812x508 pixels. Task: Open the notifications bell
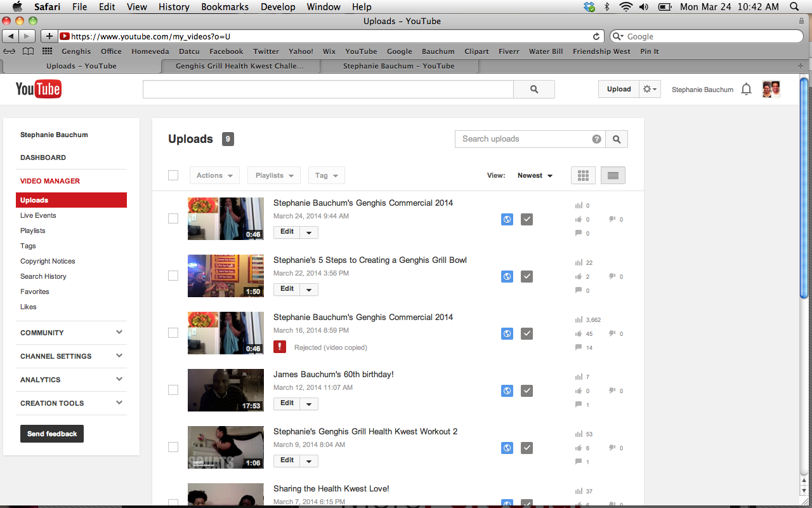point(747,90)
